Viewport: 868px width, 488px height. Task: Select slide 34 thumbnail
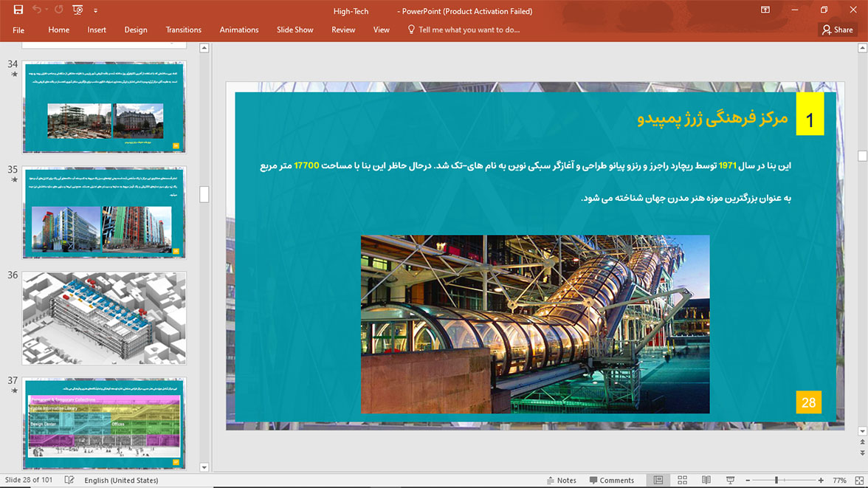coord(104,107)
